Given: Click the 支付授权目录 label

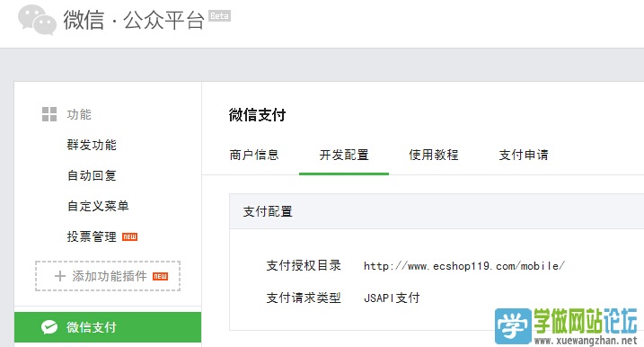Looking at the screenshot, I should pos(304,265).
